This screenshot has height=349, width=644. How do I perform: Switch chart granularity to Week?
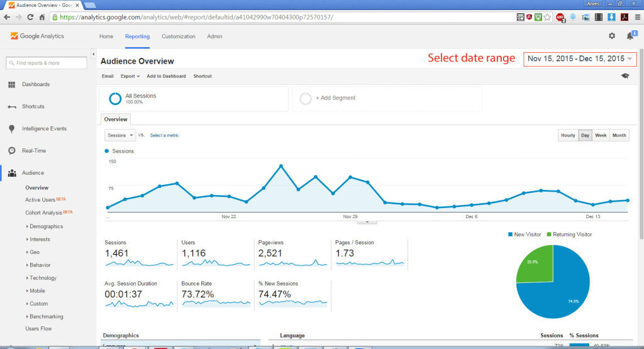(601, 135)
